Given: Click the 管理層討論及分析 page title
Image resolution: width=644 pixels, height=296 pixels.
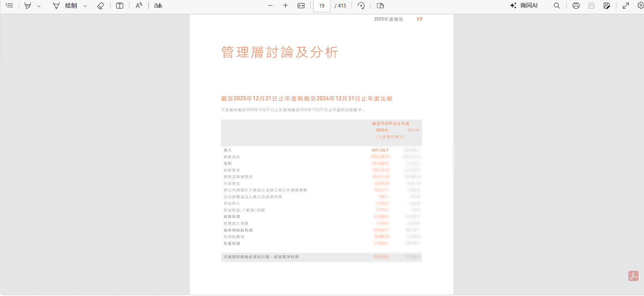Looking at the screenshot, I should coord(280,52).
